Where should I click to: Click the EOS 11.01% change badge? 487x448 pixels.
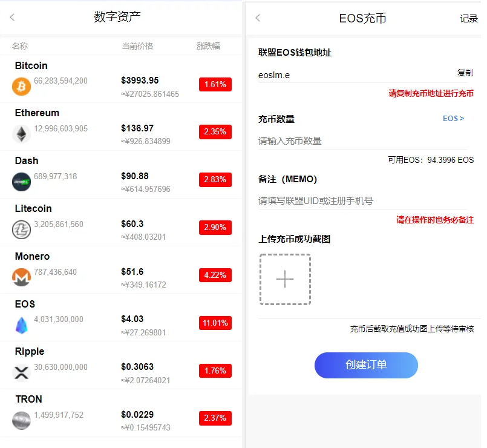pyautogui.click(x=215, y=323)
